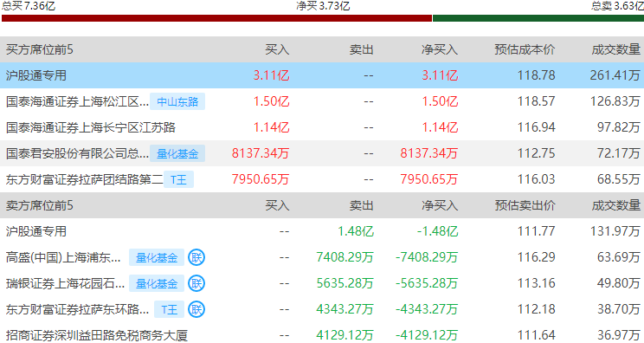Click the 1.48亿 sell amount
The image size is (644, 343).
[x=356, y=231]
